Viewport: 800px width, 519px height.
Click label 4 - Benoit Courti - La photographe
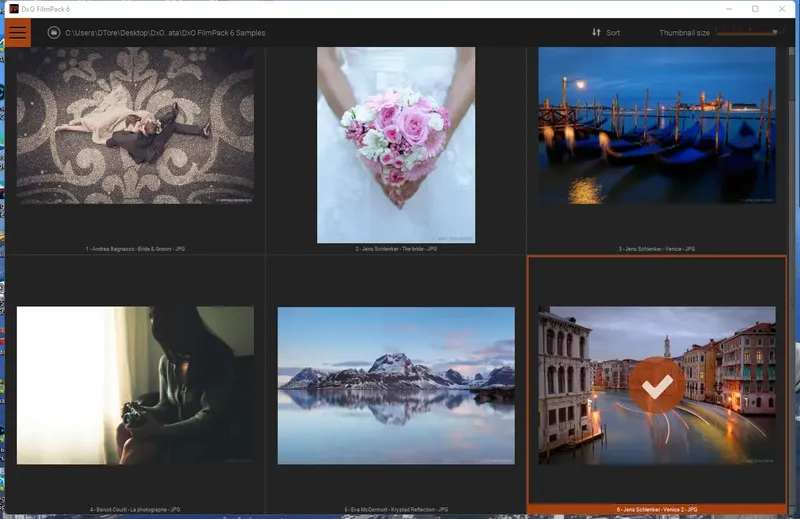[x=135, y=509]
